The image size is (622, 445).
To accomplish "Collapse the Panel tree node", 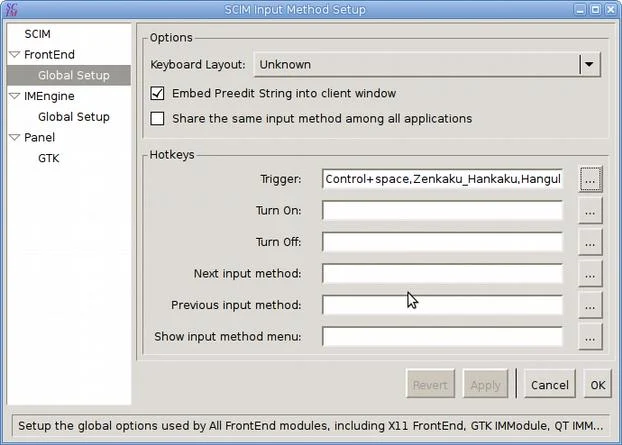I will (x=15, y=137).
